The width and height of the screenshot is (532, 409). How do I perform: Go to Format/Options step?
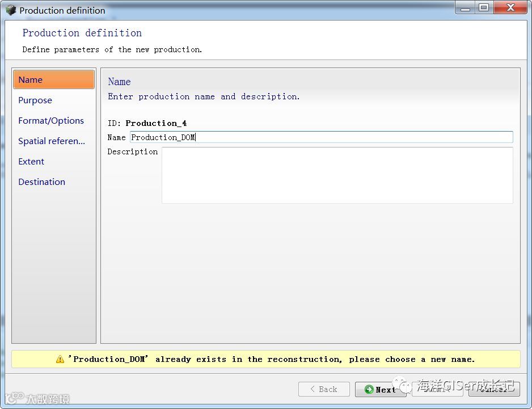tap(51, 120)
